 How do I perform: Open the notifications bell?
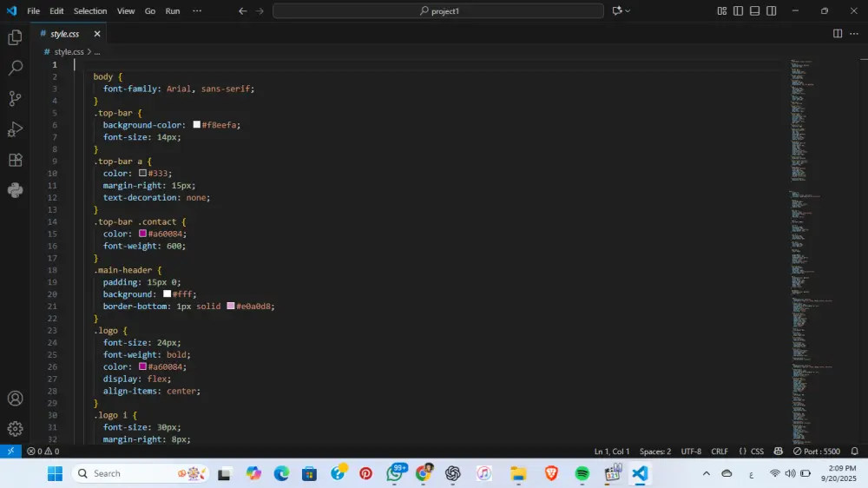[x=855, y=451]
